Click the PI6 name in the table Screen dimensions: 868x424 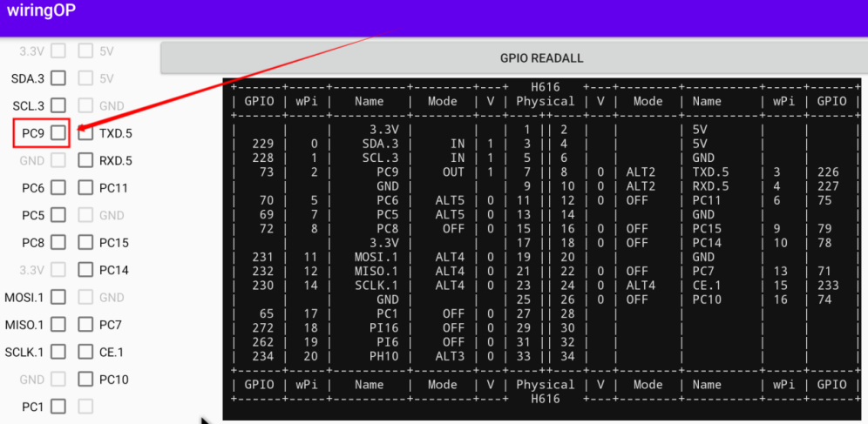[388, 342]
